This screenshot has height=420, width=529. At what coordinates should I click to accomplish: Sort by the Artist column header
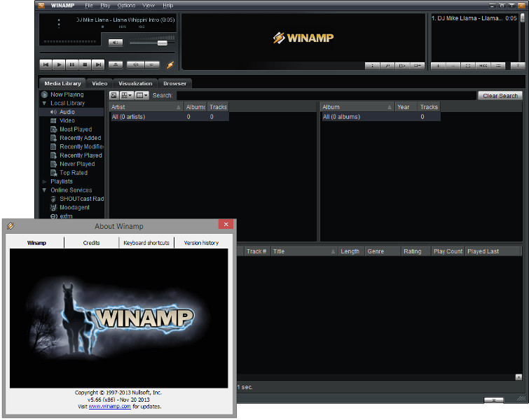point(146,107)
